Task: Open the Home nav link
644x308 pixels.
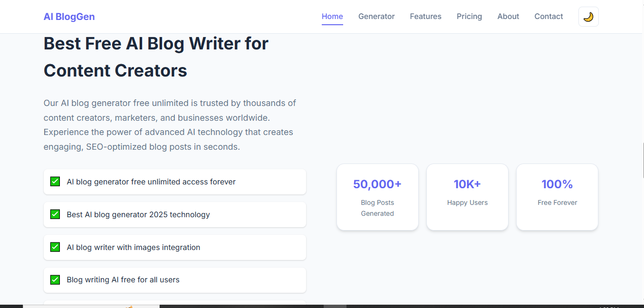Action: click(x=332, y=17)
